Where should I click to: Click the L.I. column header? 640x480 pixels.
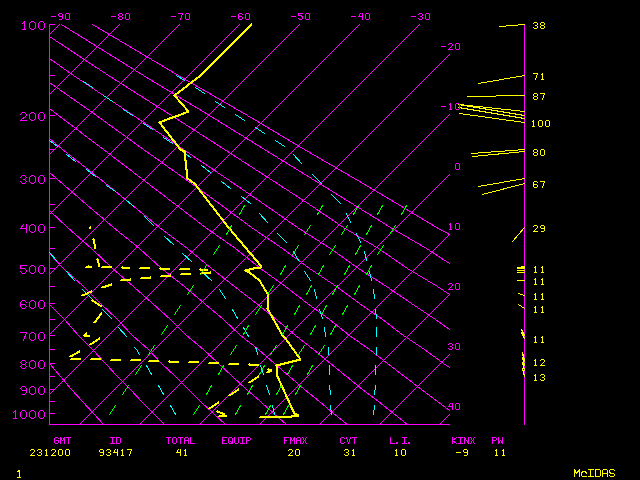pyautogui.click(x=400, y=440)
